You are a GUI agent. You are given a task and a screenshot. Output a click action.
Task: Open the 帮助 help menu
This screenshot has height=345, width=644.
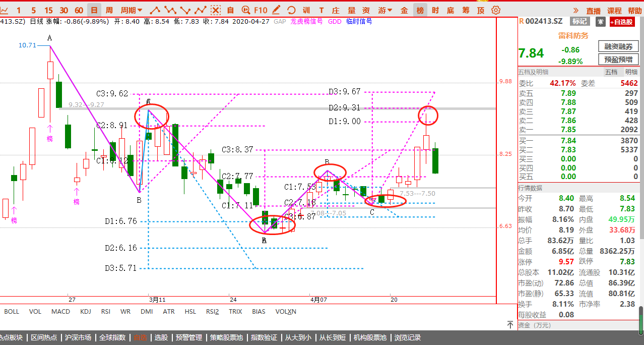tap(635, 11)
